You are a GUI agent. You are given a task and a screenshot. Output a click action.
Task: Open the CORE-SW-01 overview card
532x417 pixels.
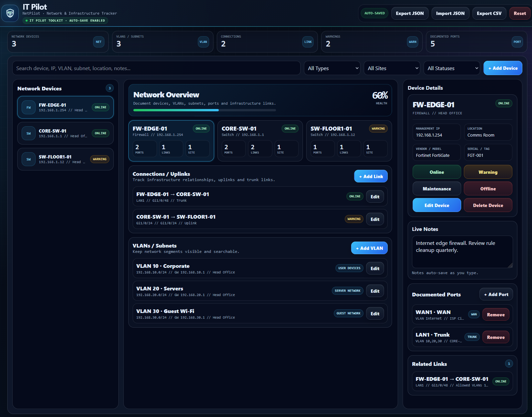(260, 141)
